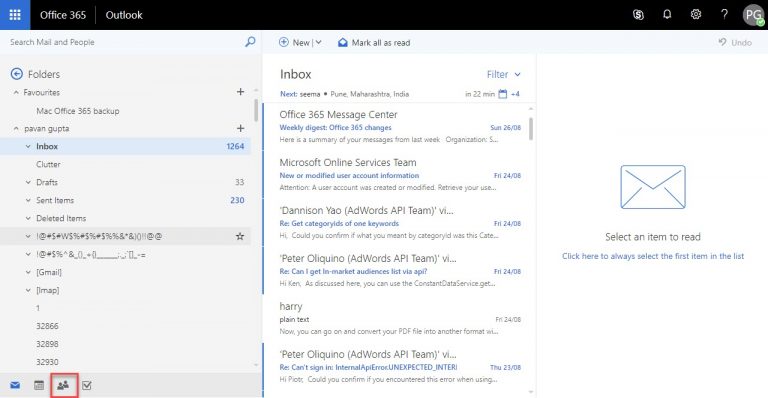Click the Undo button label
The image size is (768, 398).
click(x=741, y=43)
